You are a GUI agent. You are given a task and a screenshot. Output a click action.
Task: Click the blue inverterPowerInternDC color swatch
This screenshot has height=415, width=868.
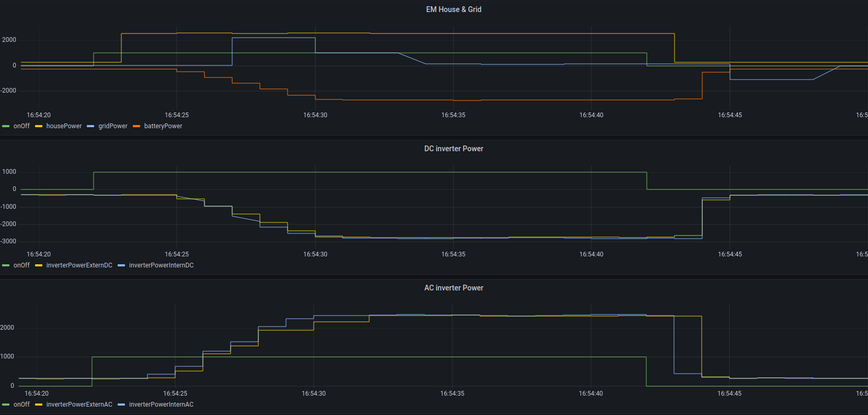coord(121,265)
